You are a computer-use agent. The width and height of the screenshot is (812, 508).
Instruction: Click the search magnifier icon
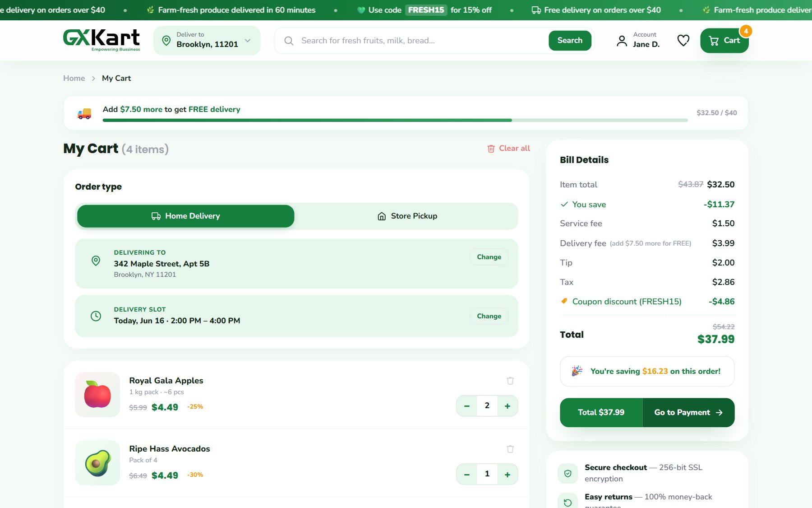point(289,41)
